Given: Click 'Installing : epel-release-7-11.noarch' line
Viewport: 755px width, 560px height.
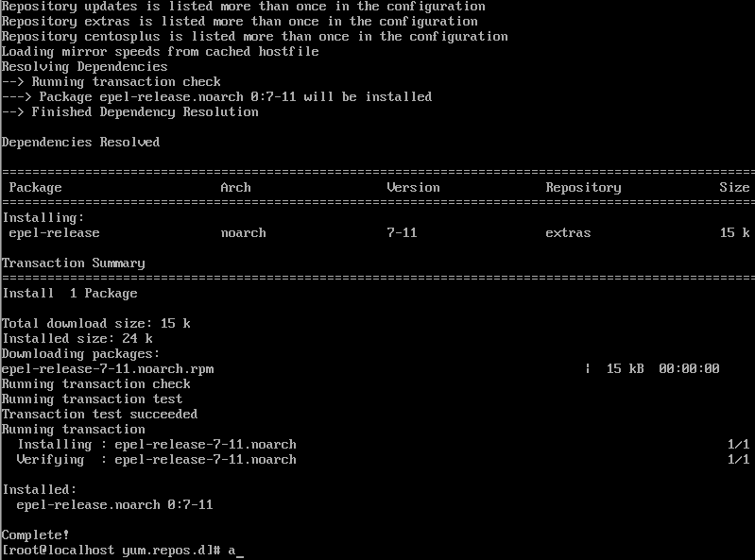Looking at the screenshot, I should click(x=157, y=445).
